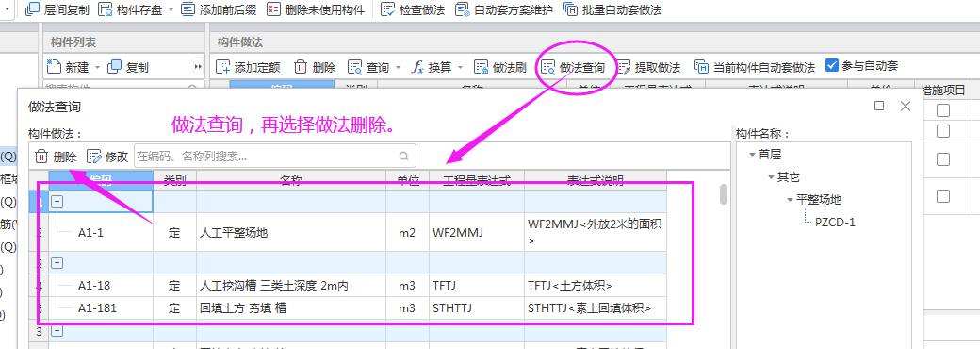Image resolution: width=980 pixels, height=349 pixels.
Task: Click the 人工平整场地 name cell
Action: (x=291, y=233)
